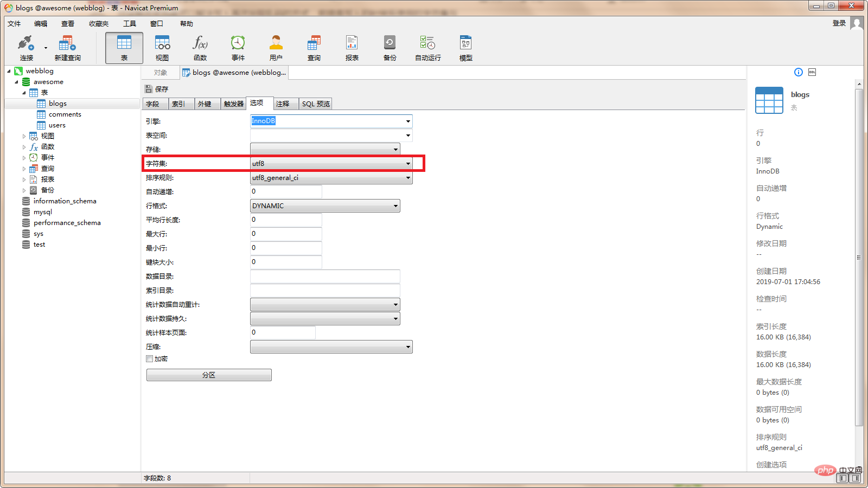Open the Tools (工具) menu
Image resolution: width=868 pixels, height=488 pixels.
point(130,24)
